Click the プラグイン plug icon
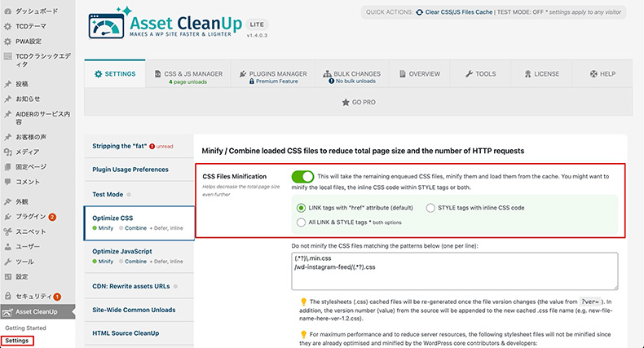644x348 pixels. click(8, 217)
